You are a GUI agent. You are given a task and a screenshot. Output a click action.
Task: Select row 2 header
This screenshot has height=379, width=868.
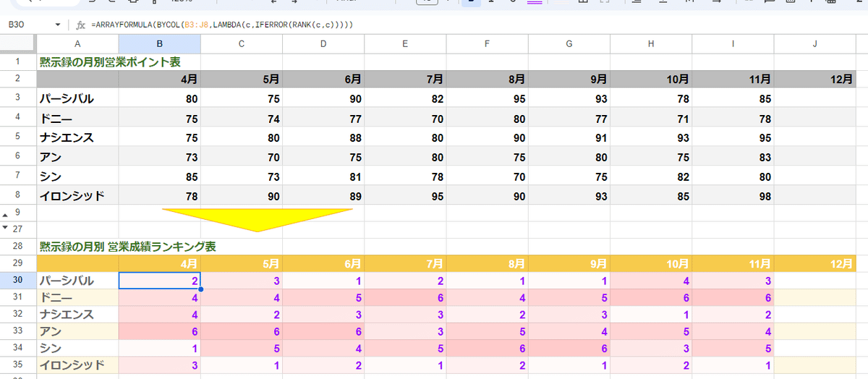coord(18,79)
